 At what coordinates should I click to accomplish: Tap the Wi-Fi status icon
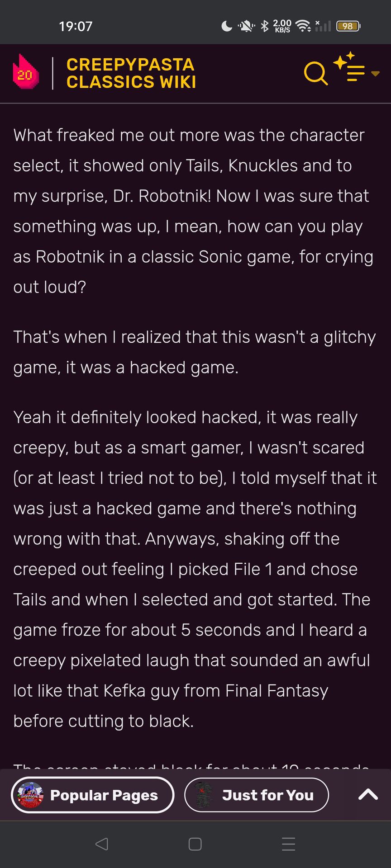[303, 26]
